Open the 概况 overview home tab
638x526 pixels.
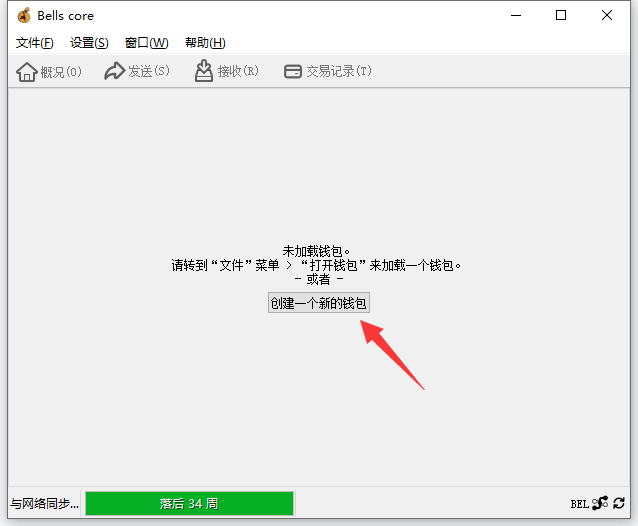click(48, 71)
